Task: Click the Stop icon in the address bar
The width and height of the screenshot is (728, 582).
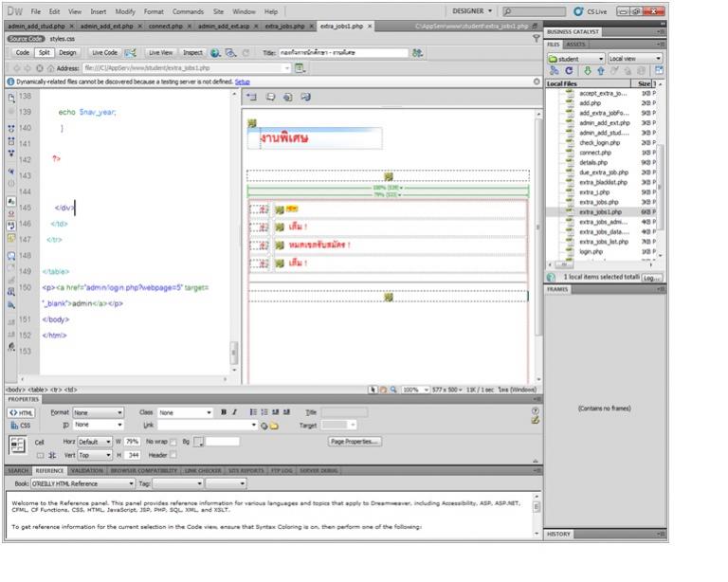Action: click(40, 68)
